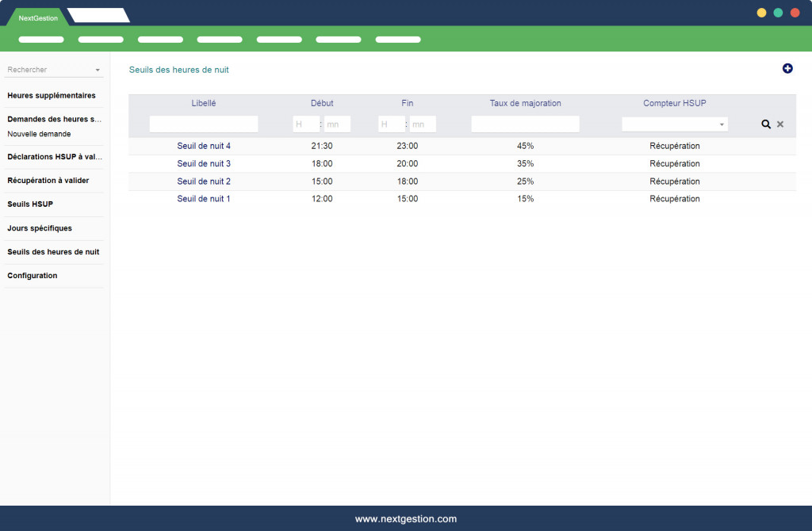This screenshot has width=812, height=531.
Task: Open Jours spécifiques menu item
Action: 40,228
